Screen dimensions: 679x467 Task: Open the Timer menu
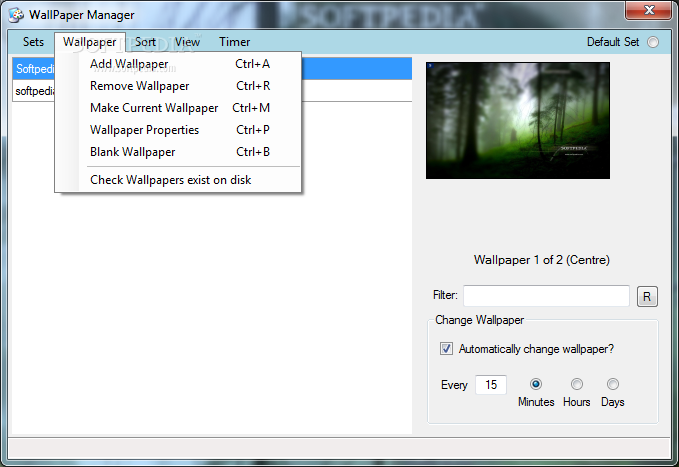click(234, 42)
